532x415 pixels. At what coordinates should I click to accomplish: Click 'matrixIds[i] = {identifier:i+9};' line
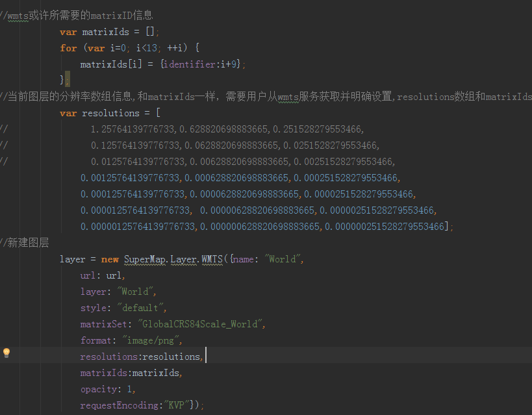coord(163,64)
